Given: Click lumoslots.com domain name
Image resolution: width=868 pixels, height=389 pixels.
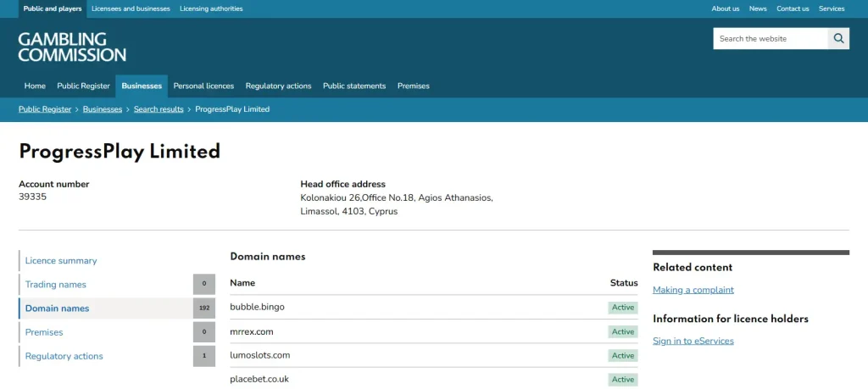Looking at the screenshot, I should pyautogui.click(x=260, y=355).
